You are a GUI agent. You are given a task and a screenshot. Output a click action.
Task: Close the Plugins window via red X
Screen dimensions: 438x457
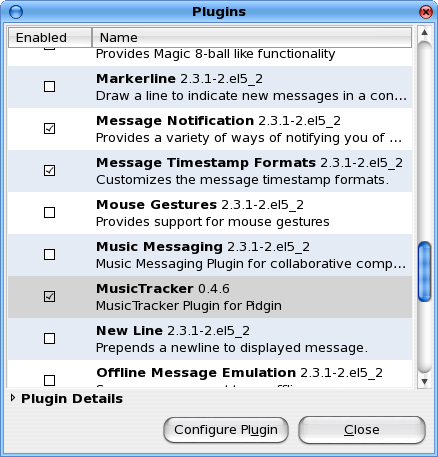pyautogui.click(x=426, y=12)
